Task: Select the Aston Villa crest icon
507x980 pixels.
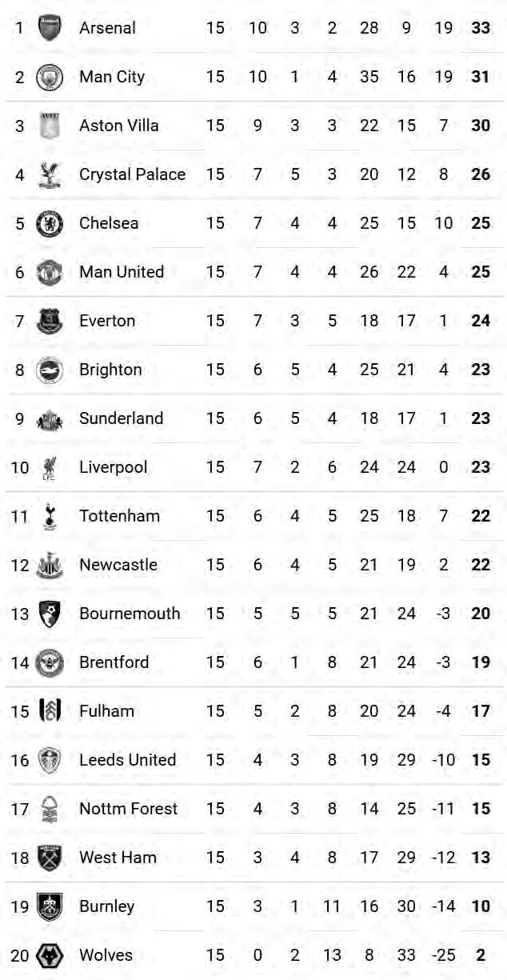Action: [50, 126]
